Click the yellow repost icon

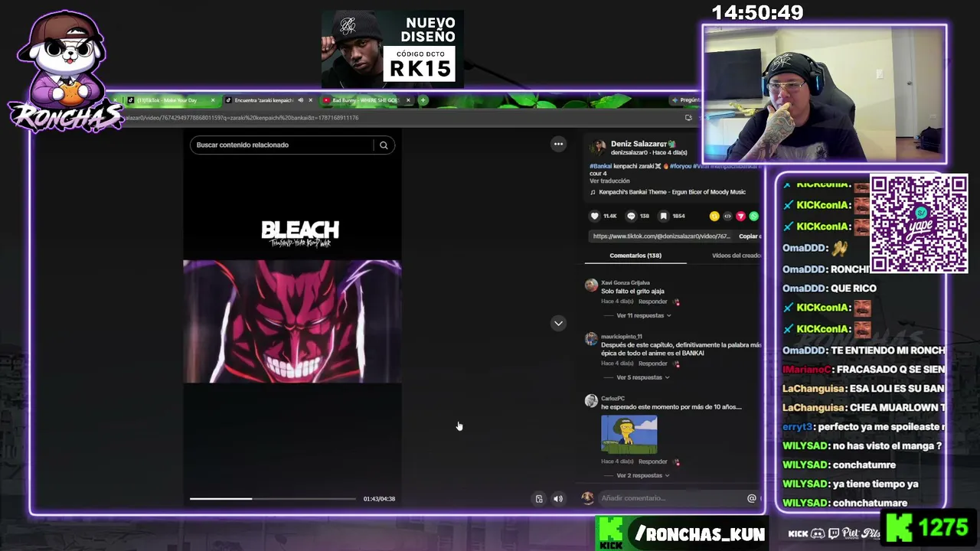click(714, 216)
